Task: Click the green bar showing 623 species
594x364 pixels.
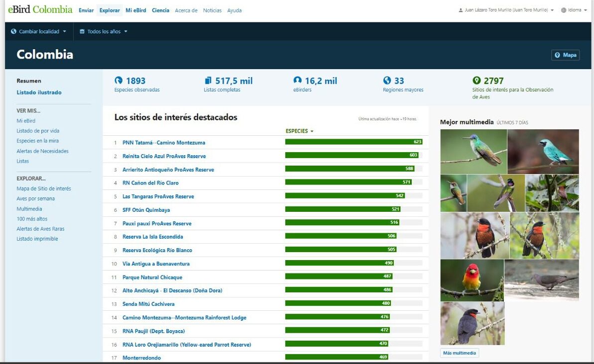Action: (x=354, y=142)
